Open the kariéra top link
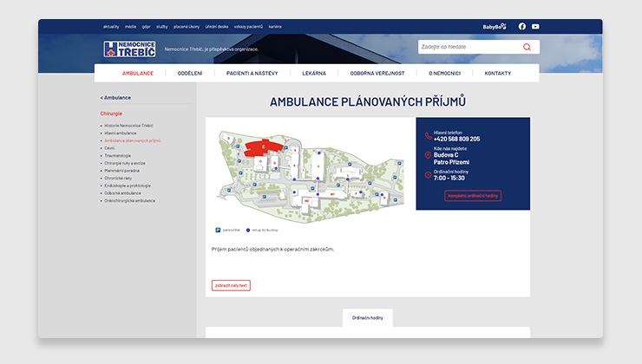This screenshot has height=364, width=642. (275, 27)
